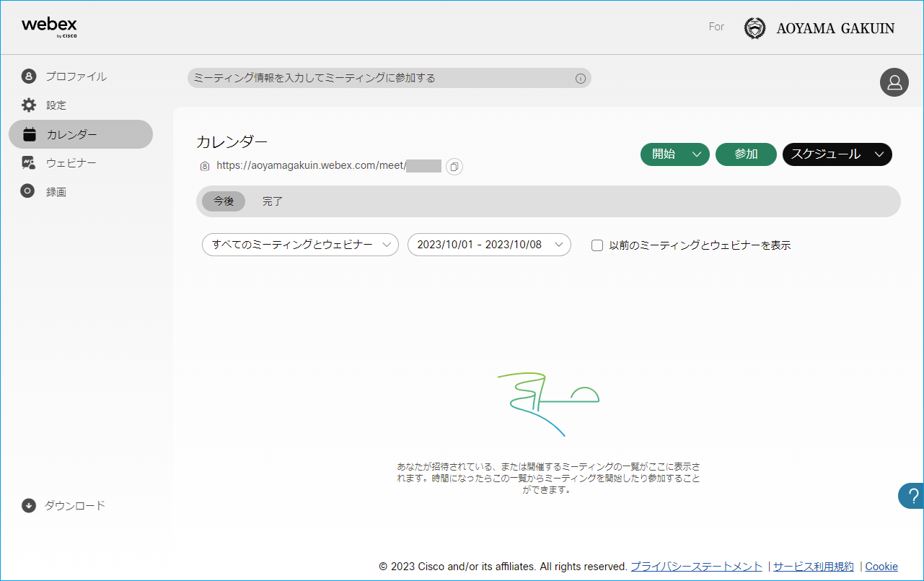Open the プライバシーステートメント link
The image size is (924, 581).
click(696, 567)
